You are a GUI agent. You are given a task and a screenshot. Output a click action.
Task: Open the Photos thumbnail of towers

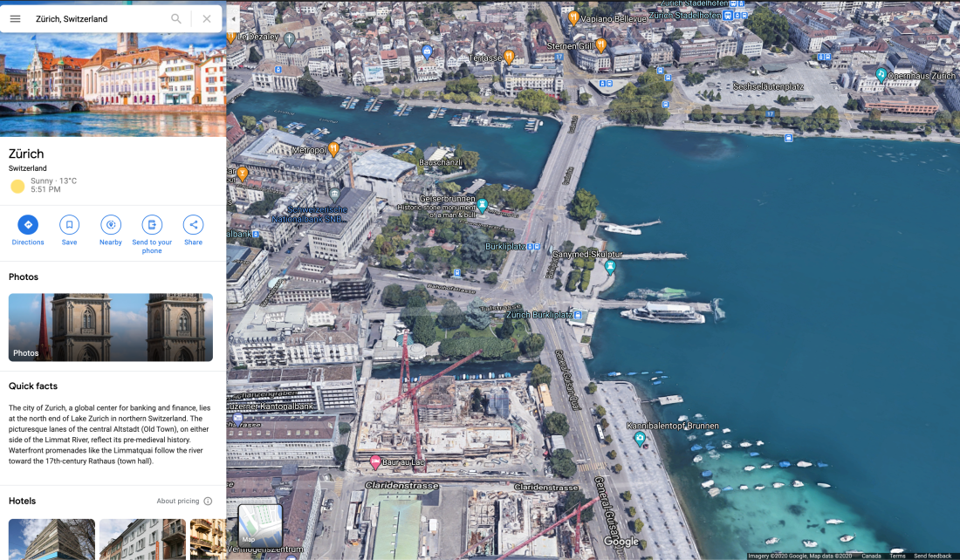click(x=111, y=327)
